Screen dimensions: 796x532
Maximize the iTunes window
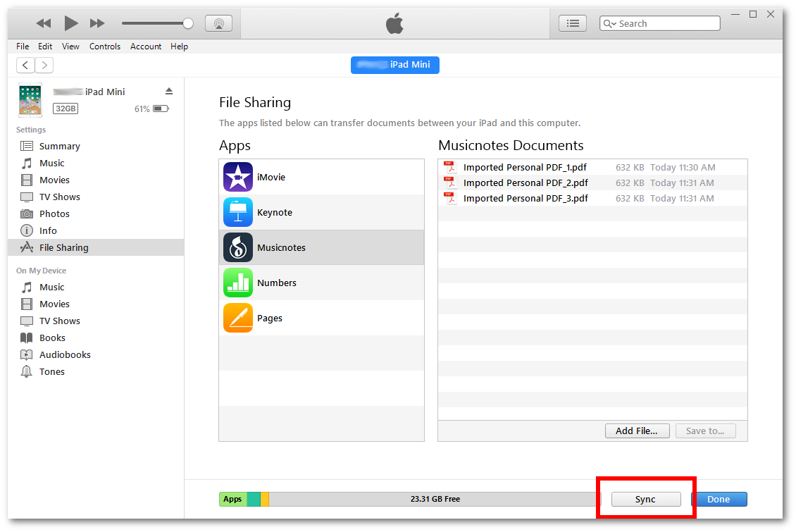(753, 14)
